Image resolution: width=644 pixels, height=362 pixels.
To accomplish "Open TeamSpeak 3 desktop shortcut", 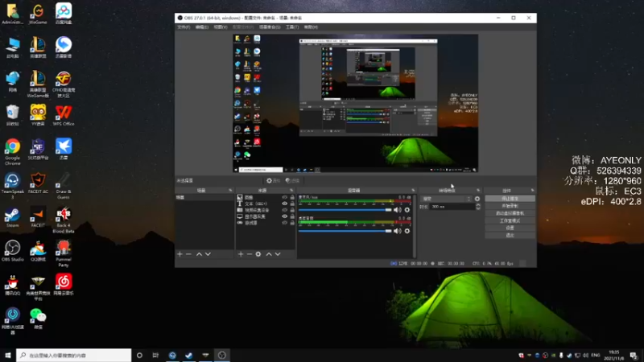I will [x=12, y=186].
